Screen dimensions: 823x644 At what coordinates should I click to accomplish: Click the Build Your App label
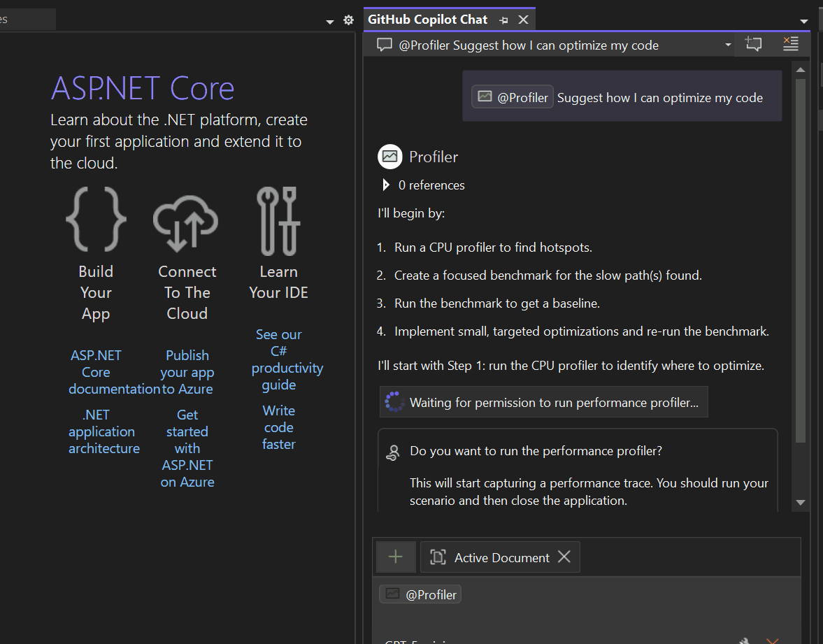point(96,292)
